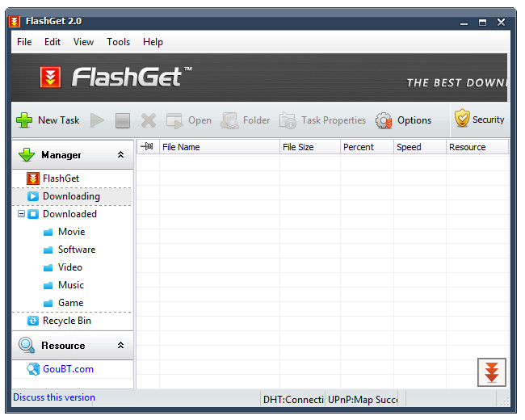Open the View menu
This screenshot has height=420, width=525.
[x=83, y=42]
